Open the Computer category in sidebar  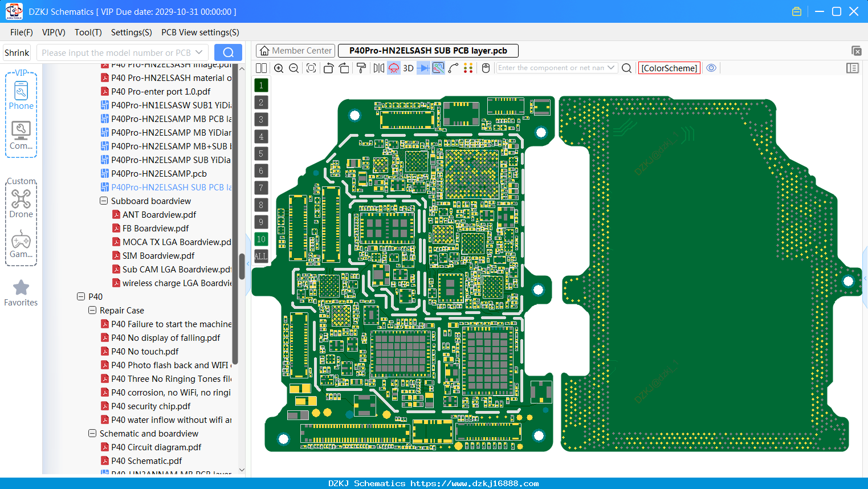[21, 136]
